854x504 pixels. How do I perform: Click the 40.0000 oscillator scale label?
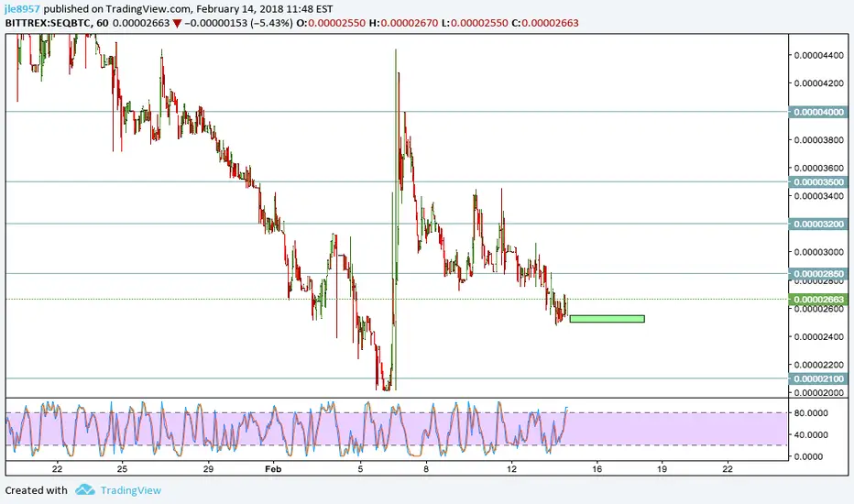point(811,434)
